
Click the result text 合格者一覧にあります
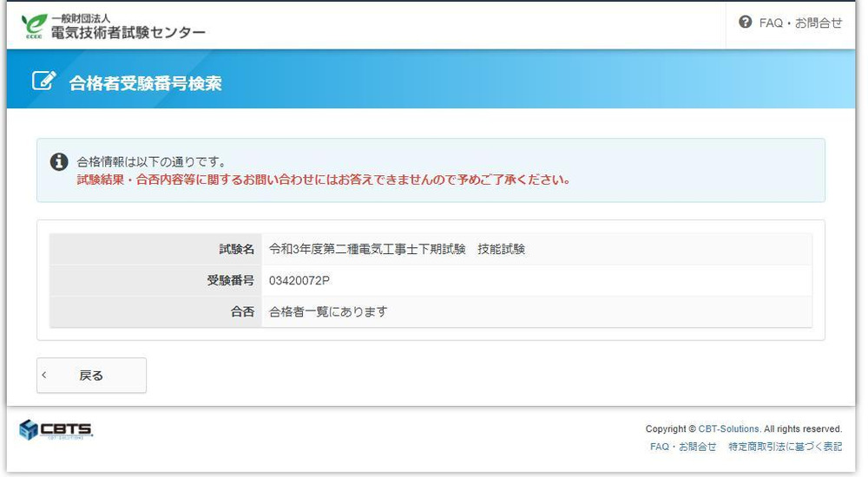pos(328,312)
